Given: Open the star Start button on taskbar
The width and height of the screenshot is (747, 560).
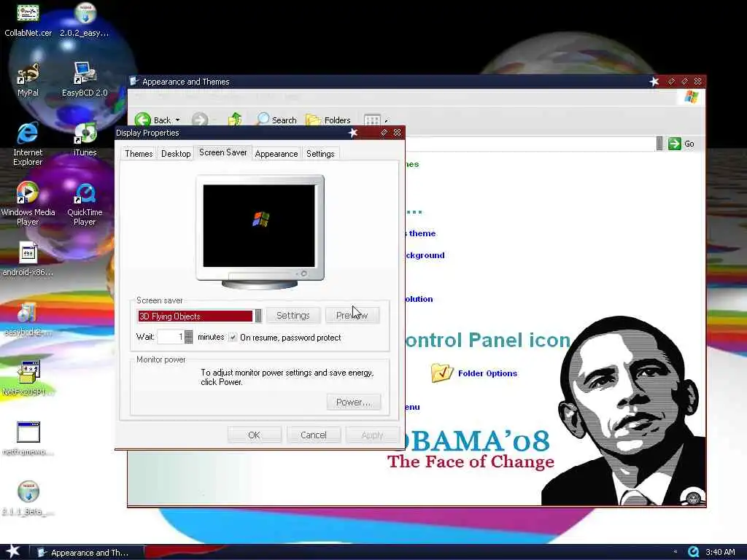Looking at the screenshot, I should (x=12, y=551).
